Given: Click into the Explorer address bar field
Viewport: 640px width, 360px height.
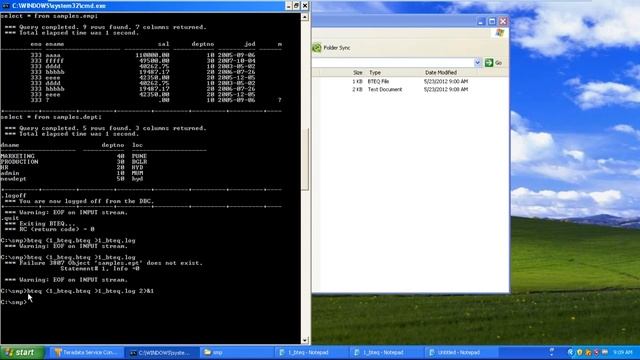Looking at the screenshot, I should [x=393, y=62].
